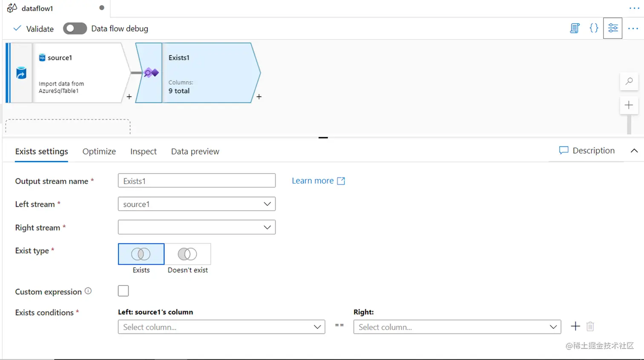Screen dimensions: 644x360
Task: Open the JSON code braces icon
Action: (594, 29)
